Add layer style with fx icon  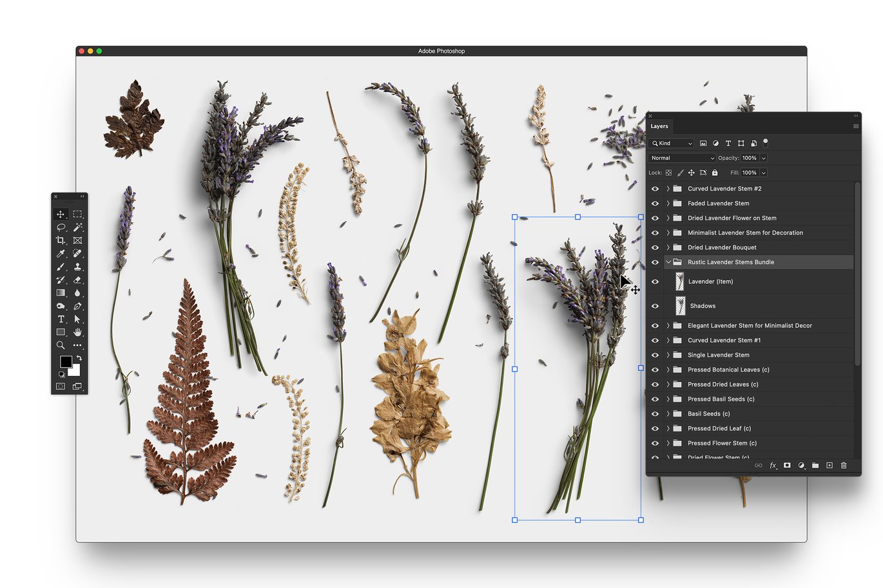(773, 465)
